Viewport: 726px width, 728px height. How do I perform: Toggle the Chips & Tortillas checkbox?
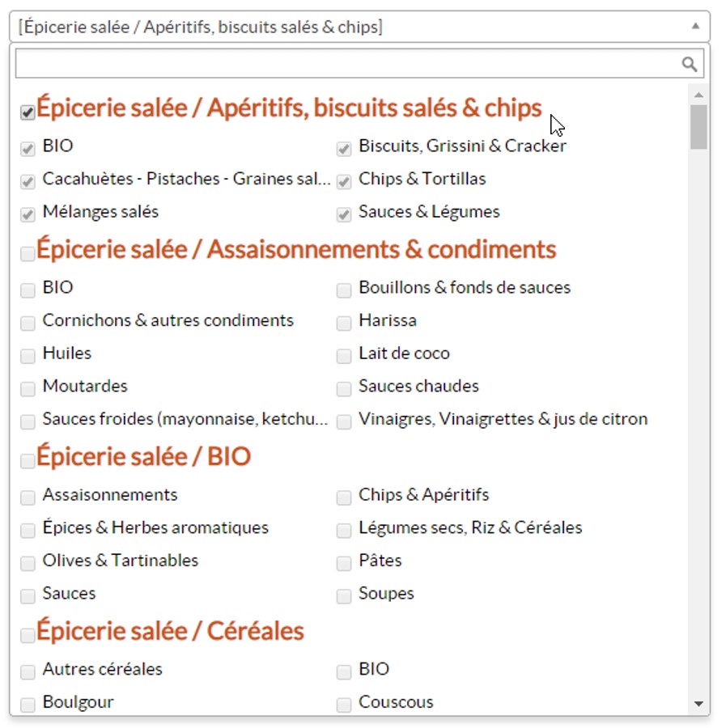(344, 181)
